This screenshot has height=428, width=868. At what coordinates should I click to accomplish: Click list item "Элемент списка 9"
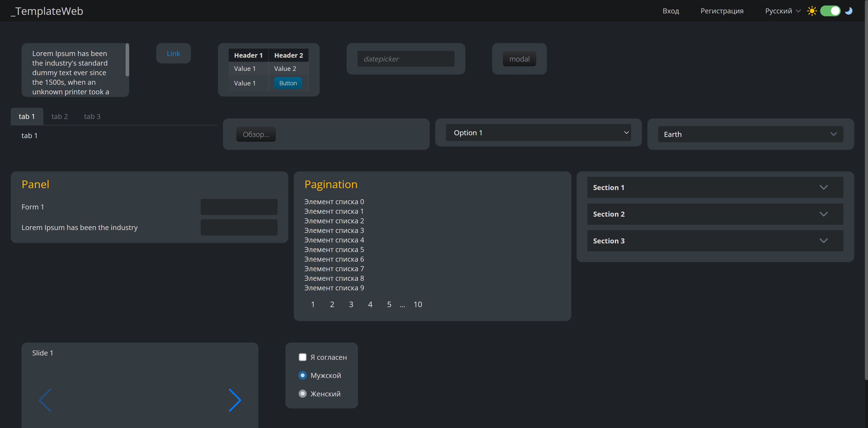[334, 288]
